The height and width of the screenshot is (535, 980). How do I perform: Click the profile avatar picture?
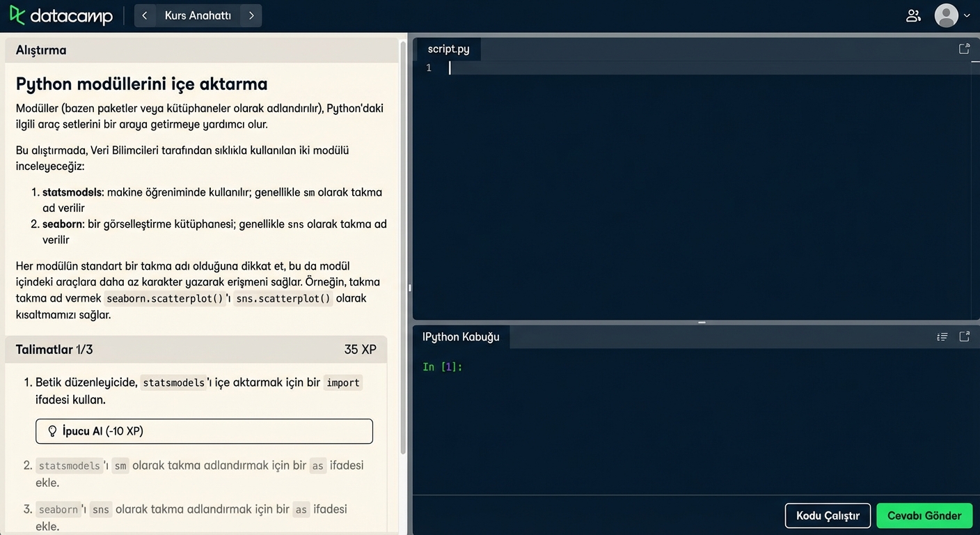tap(945, 15)
